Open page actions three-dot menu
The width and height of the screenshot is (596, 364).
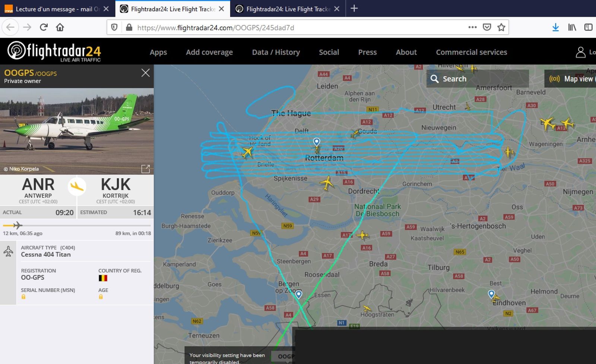(x=472, y=27)
